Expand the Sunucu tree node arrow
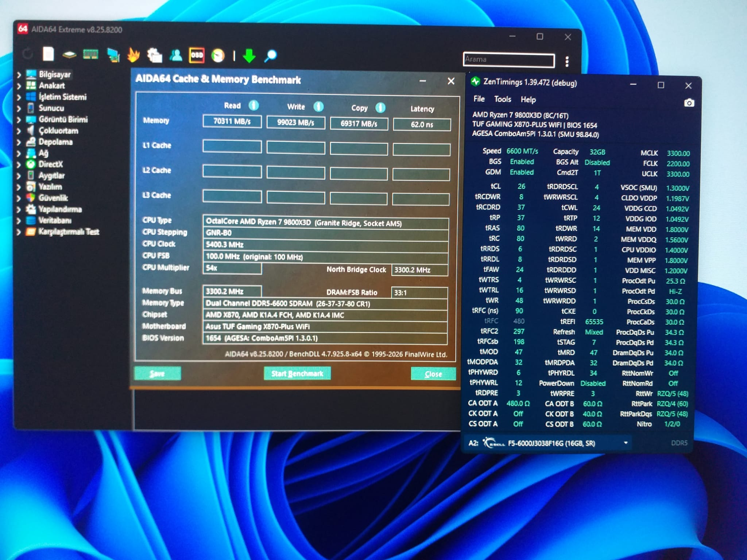The width and height of the screenshot is (747, 560). point(19,109)
